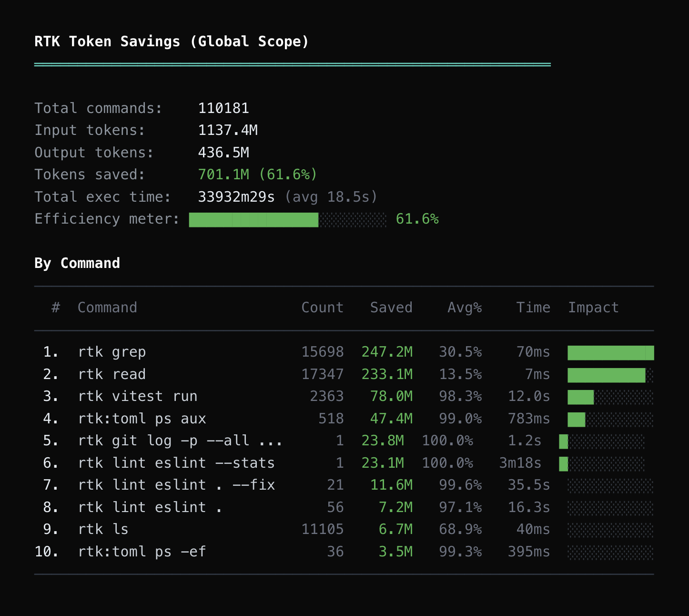Click the rtk:toml ps aux impact bar
Screen dimensions: 689x616
(611, 420)
